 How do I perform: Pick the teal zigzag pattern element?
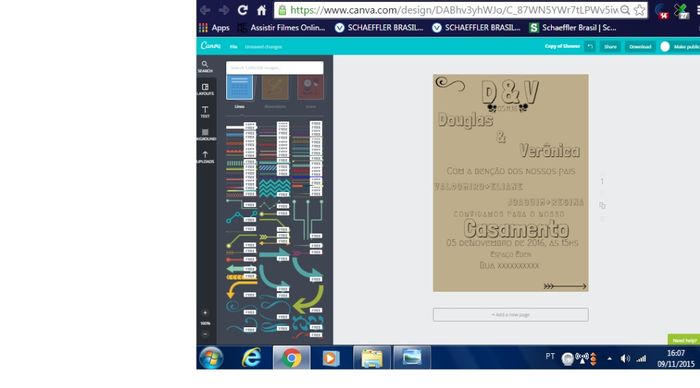click(x=275, y=188)
